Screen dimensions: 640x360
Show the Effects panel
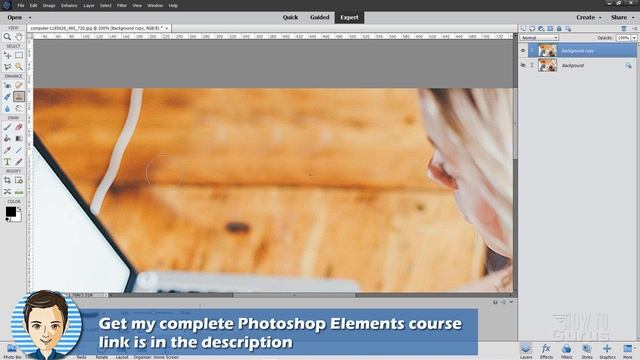click(546, 351)
